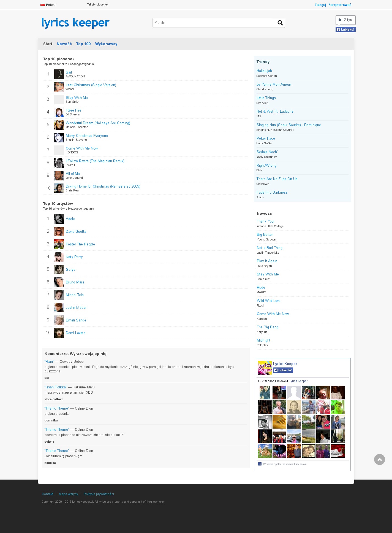Open the Hallelujah trending song link
Viewport: 392px width, 533px height.
(x=264, y=71)
